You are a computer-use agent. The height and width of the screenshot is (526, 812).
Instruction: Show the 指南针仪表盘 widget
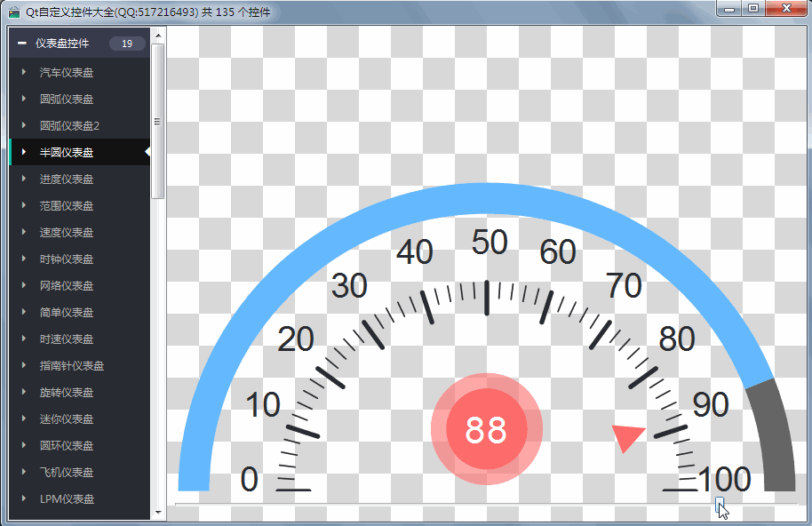pyautogui.click(x=72, y=365)
